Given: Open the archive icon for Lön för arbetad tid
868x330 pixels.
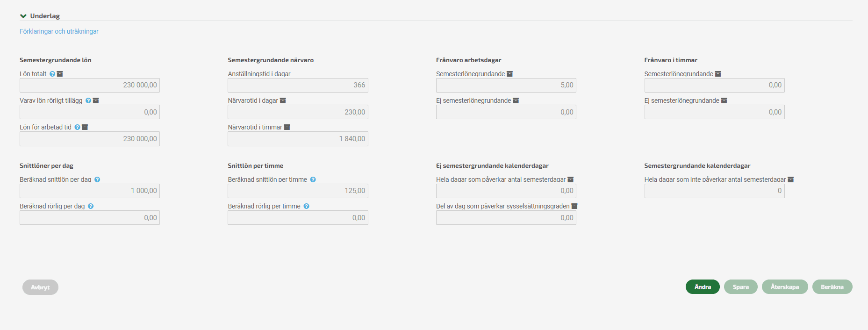Looking at the screenshot, I should click(x=85, y=127).
